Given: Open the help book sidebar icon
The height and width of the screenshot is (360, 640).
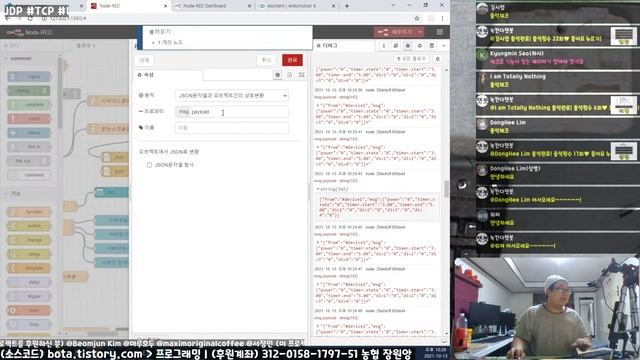Looking at the screenshot, I should (396, 46).
